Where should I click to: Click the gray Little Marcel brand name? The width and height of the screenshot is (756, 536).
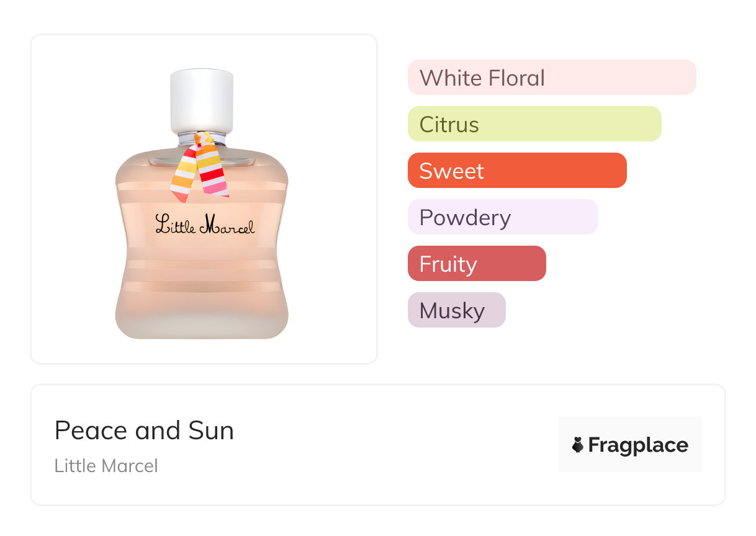click(106, 465)
